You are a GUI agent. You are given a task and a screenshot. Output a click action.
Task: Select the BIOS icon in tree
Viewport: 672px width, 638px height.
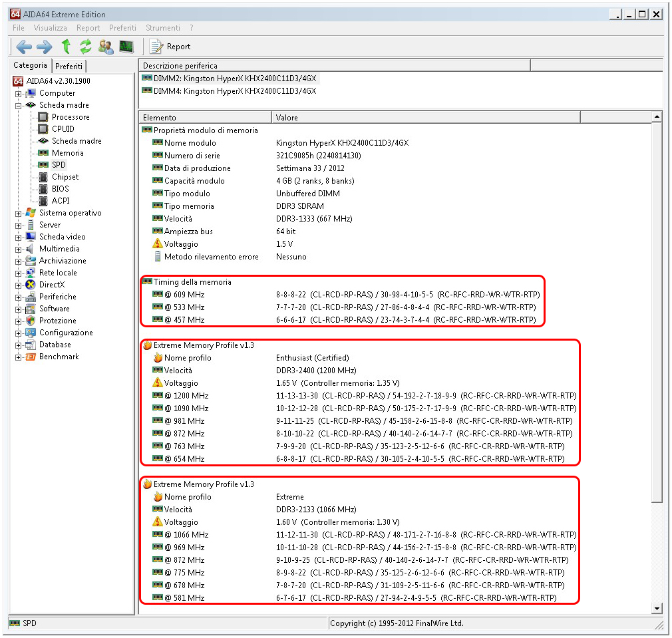[x=43, y=189]
